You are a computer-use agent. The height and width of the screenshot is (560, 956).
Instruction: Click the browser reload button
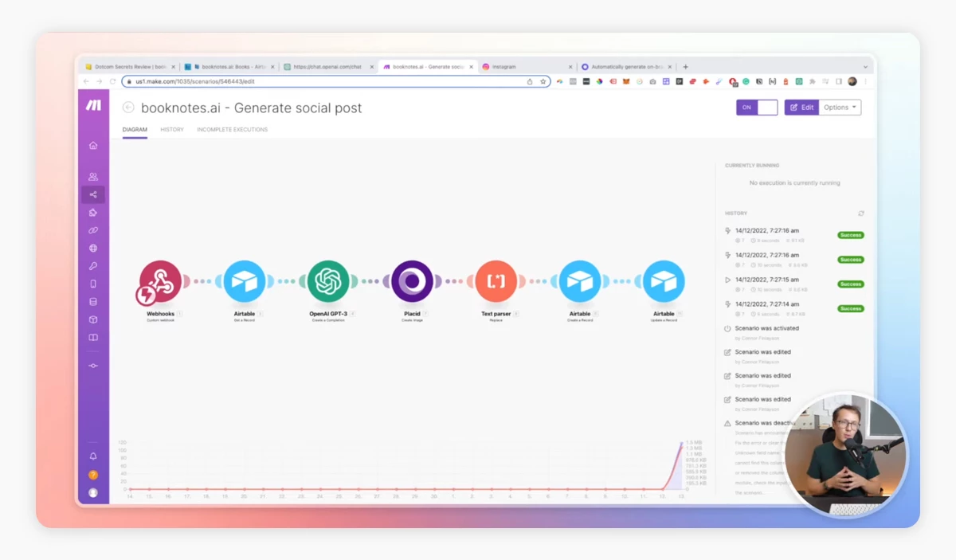(x=113, y=81)
